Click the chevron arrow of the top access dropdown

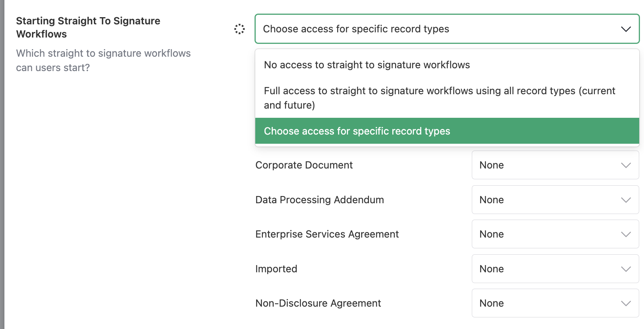(626, 29)
